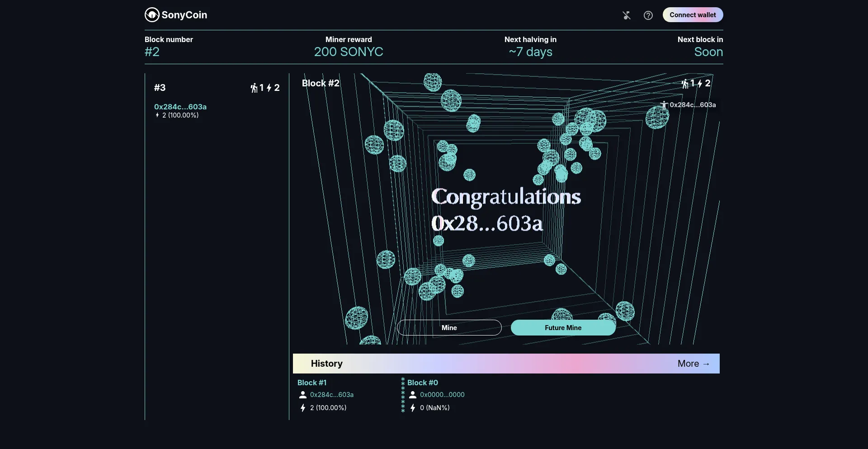Toggle the muted music note icon
868x449 pixels.
pyautogui.click(x=627, y=15)
